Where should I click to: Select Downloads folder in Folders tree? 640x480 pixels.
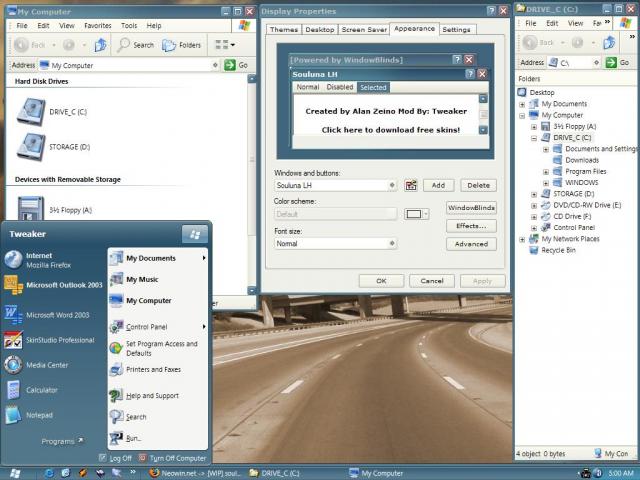[x=576, y=160]
